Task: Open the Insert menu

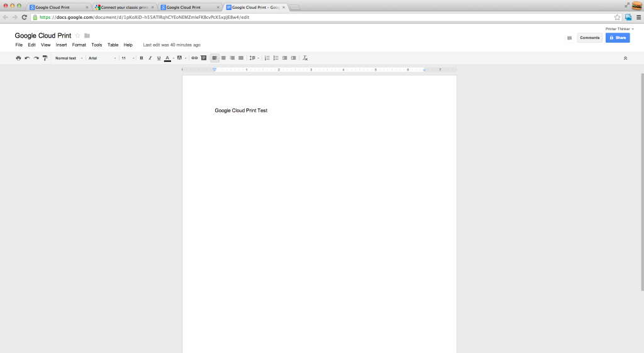Action: [61, 45]
